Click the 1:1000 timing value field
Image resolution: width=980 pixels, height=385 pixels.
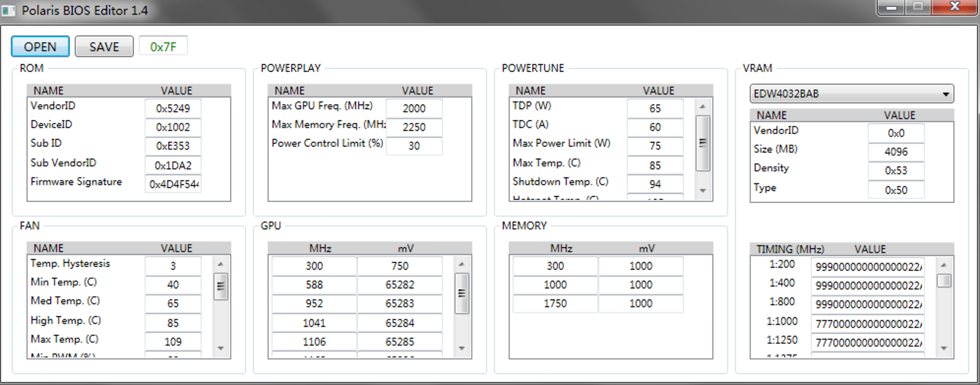[x=868, y=323]
